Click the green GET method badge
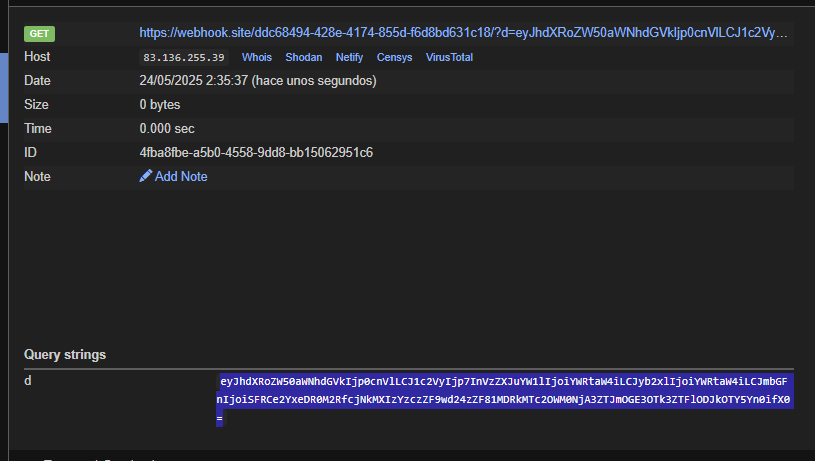 (x=40, y=34)
